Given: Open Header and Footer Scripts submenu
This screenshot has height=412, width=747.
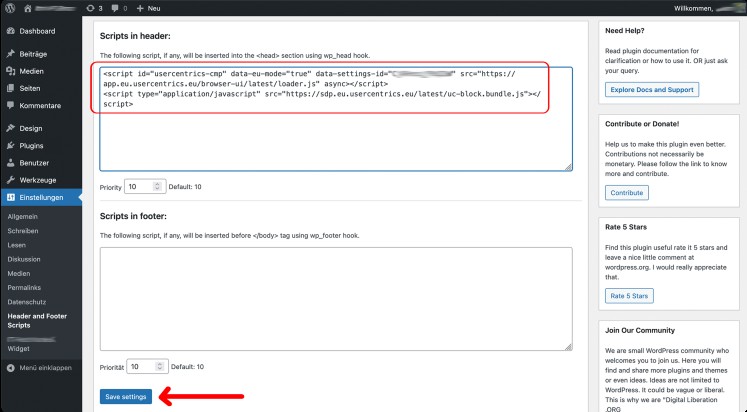Looking at the screenshot, I should pos(37,321).
